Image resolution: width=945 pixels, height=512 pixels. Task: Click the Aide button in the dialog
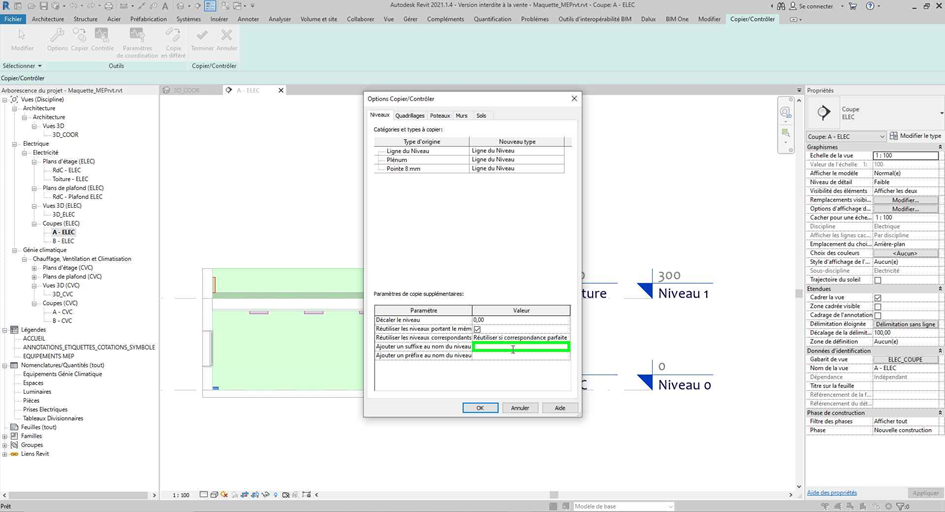560,408
